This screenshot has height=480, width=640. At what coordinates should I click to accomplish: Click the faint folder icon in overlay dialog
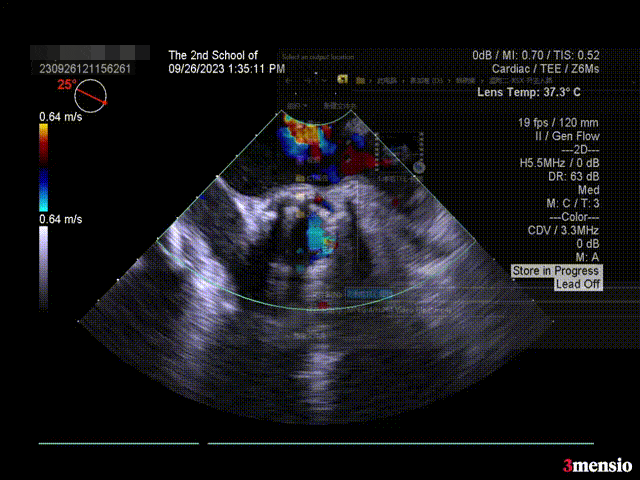[343, 78]
